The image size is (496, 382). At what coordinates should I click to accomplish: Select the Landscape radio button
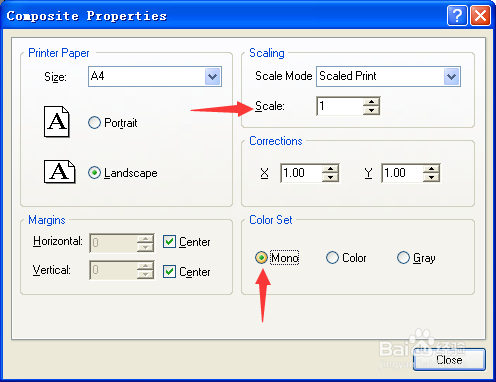[94, 173]
